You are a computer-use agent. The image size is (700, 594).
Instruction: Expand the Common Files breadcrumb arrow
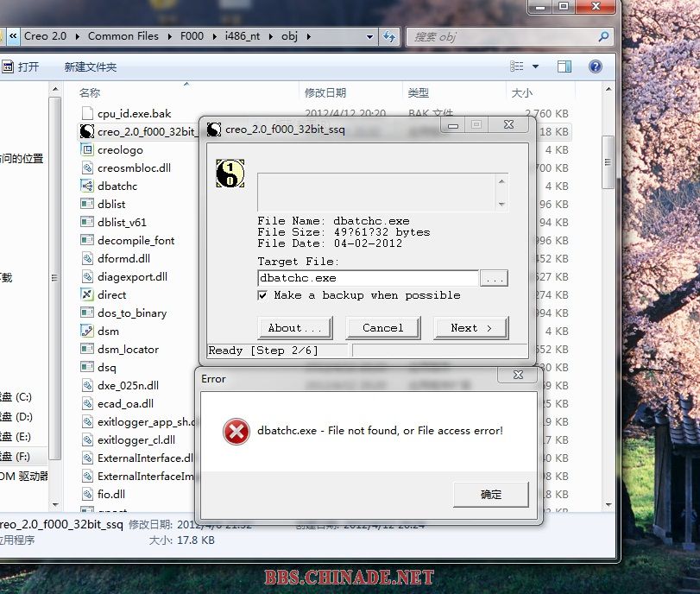tap(169, 36)
